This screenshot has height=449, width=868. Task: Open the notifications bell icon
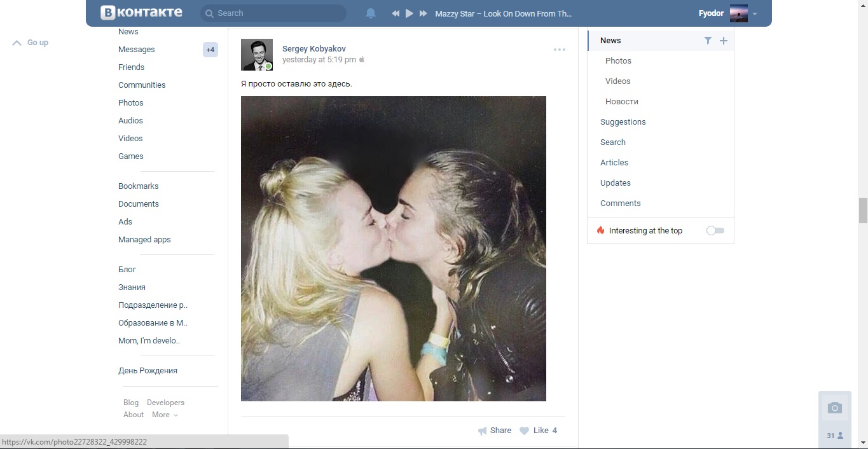click(371, 13)
